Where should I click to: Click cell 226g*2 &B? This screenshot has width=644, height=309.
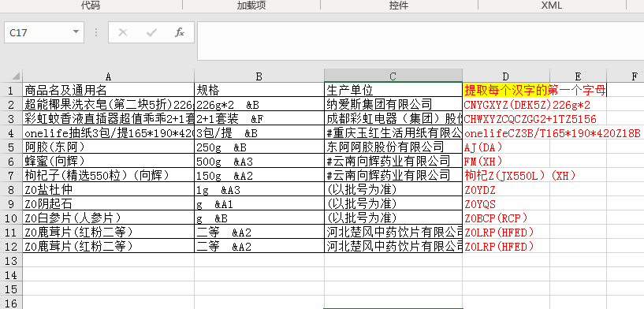[259, 104]
